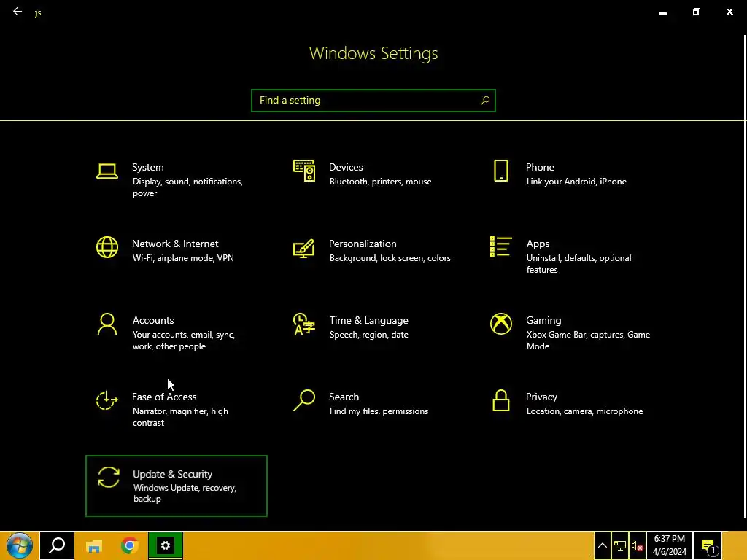Screen dimensions: 747x560
Task: Click 'Display, sound, notifications, power' text
Action: pos(187,187)
